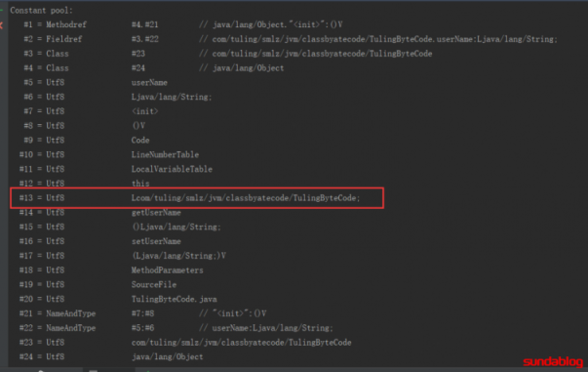This screenshot has height=372, width=588.
Task: Click the 'LocalVariableTable' value
Action: click(x=172, y=169)
